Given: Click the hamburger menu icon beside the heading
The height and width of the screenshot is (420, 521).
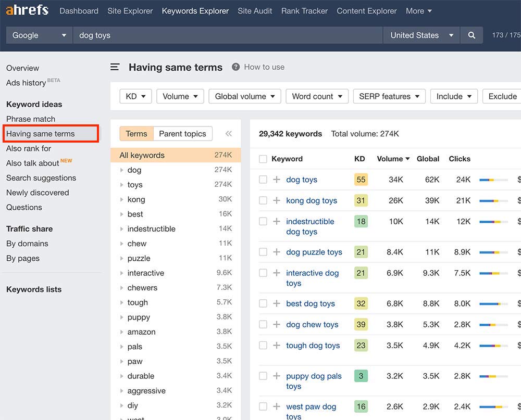Looking at the screenshot, I should [115, 67].
